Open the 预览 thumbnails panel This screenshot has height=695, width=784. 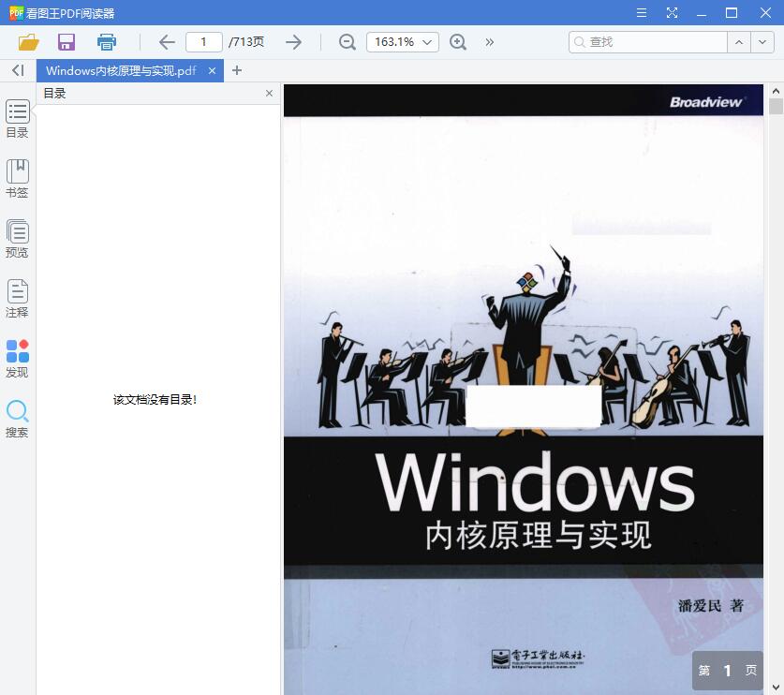click(18, 239)
